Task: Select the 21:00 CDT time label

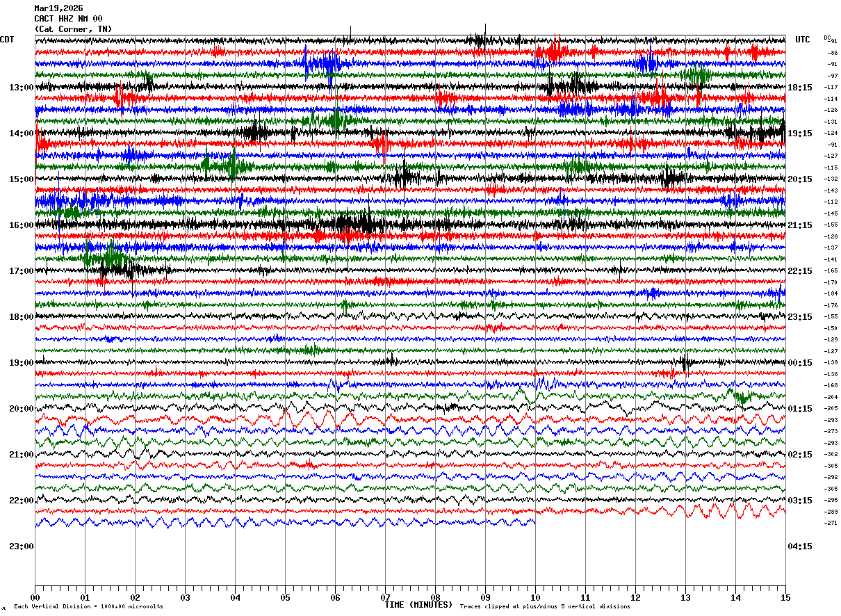Action: (x=21, y=455)
